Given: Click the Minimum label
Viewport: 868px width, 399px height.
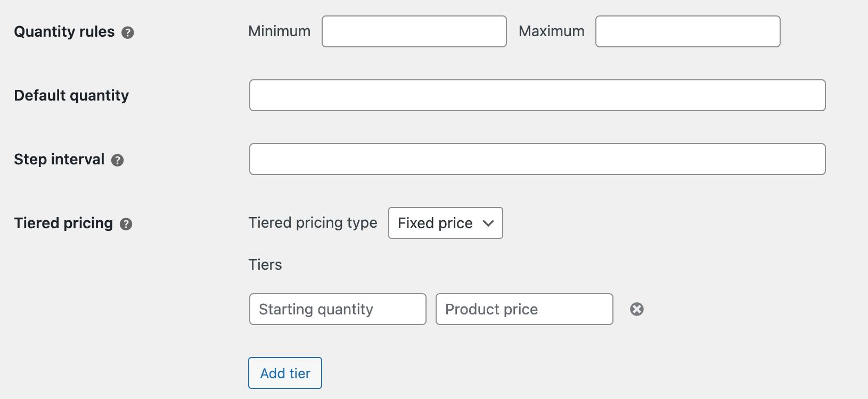Looking at the screenshot, I should [x=280, y=31].
